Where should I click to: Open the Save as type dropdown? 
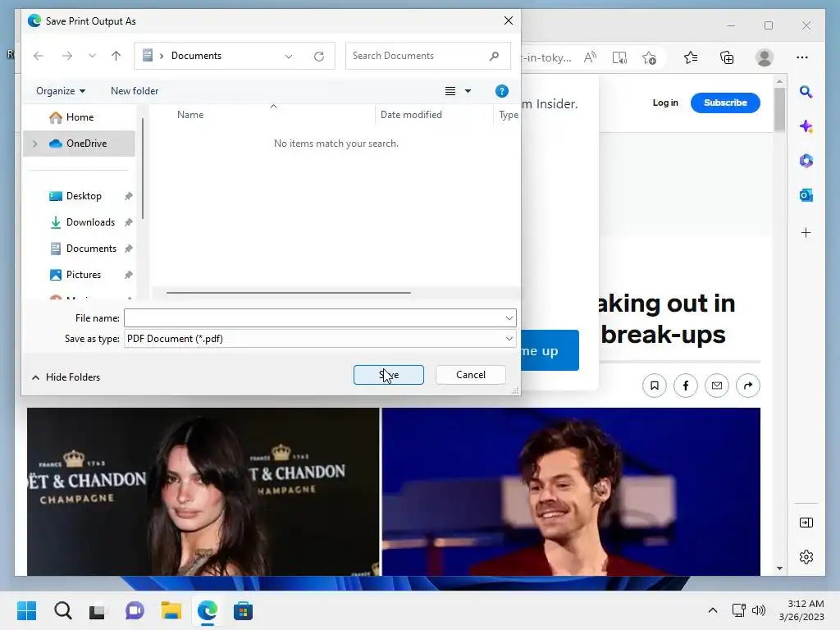(x=320, y=339)
